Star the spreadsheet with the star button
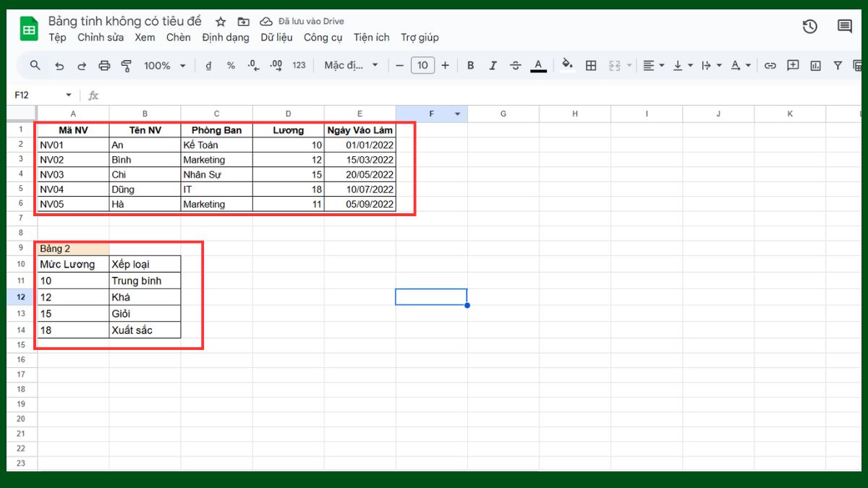Screen dimensions: 868x488 pos(221,21)
